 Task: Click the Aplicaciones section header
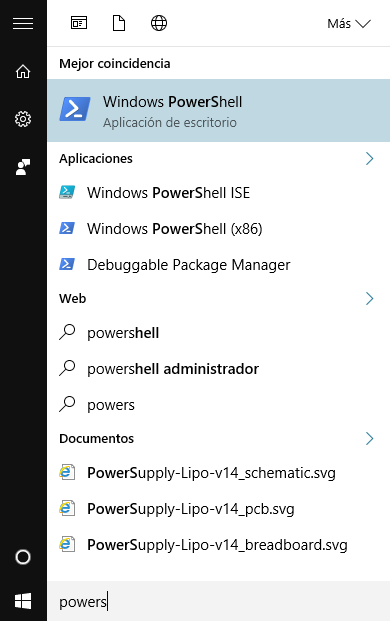click(x=96, y=158)
